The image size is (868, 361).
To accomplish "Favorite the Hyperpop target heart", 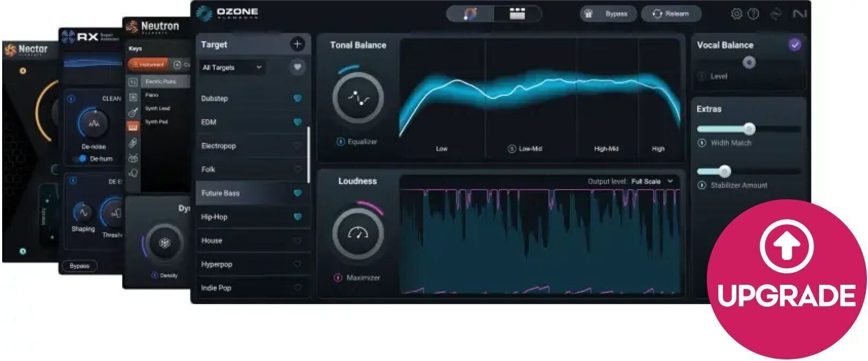I will 297,264.
